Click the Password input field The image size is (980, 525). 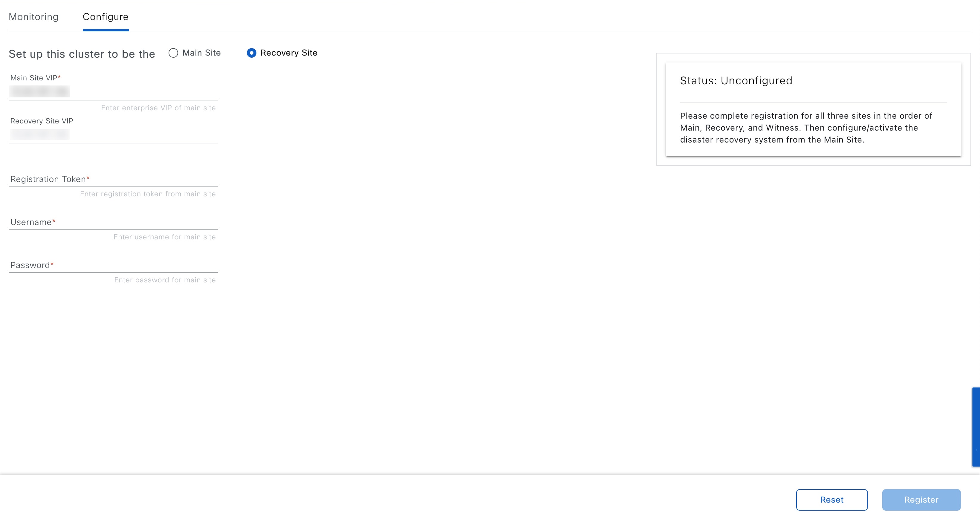(x=113, y=265)
